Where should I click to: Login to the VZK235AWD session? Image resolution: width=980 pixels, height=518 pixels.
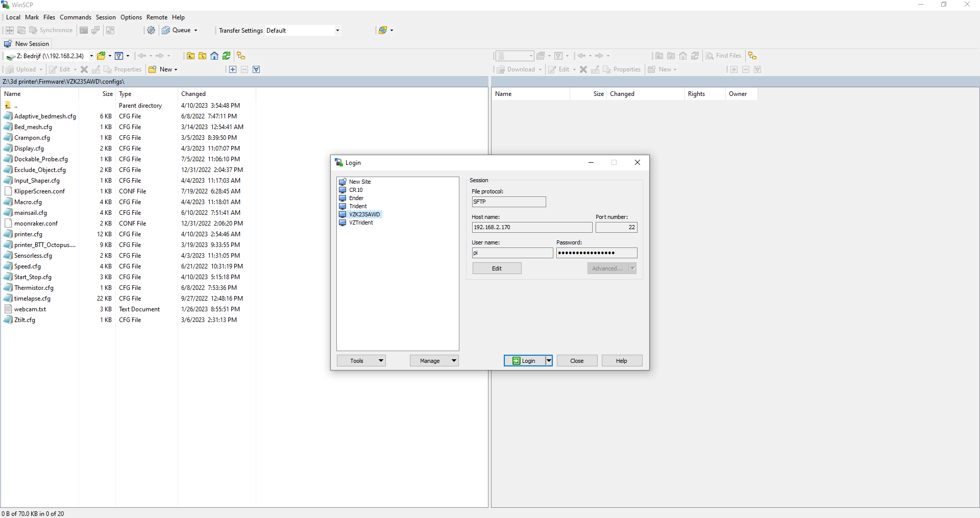[526, 360]
